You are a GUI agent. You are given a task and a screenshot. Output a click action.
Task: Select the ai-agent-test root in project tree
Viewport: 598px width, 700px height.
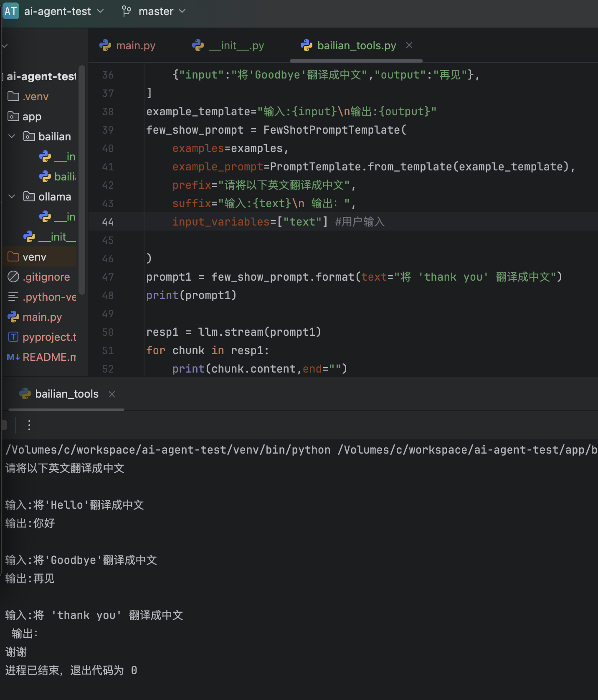tap(41, 76)
